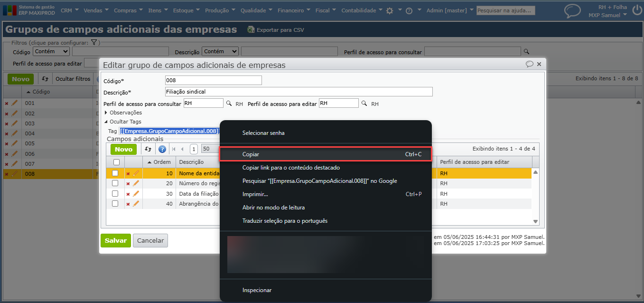Delete the field with Ordem 10
644x303 pixels.
click(128, 174)
